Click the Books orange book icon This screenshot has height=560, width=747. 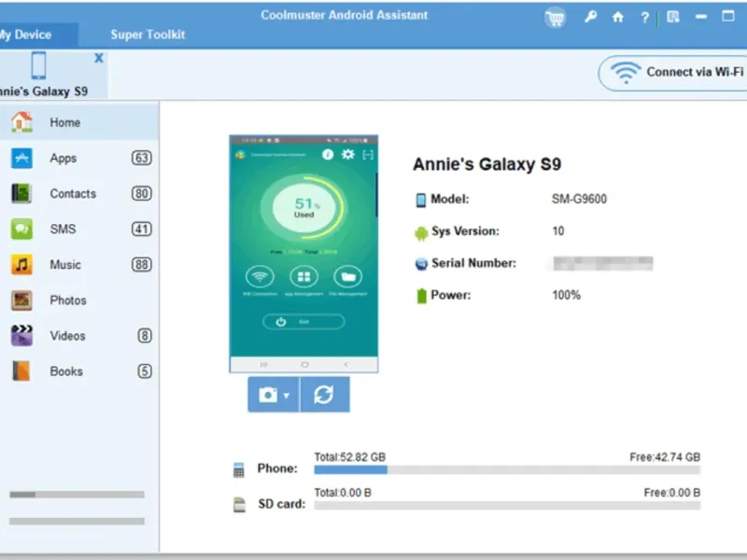pos(21,371)
